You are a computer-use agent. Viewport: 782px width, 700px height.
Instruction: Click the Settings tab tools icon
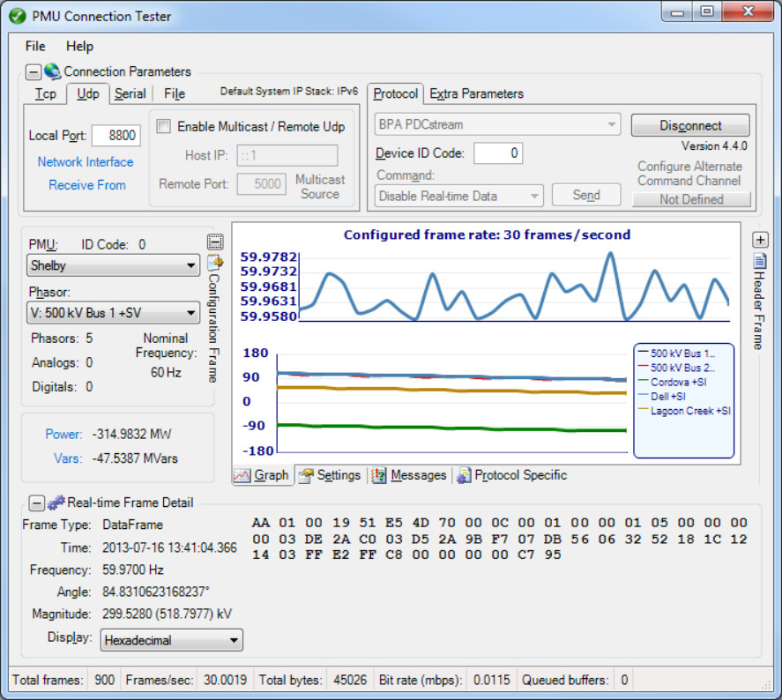pos(306,476)
